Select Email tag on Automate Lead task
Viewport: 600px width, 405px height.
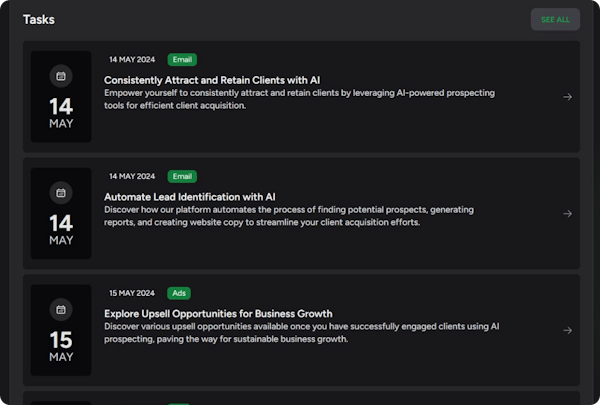click(182, 176)
